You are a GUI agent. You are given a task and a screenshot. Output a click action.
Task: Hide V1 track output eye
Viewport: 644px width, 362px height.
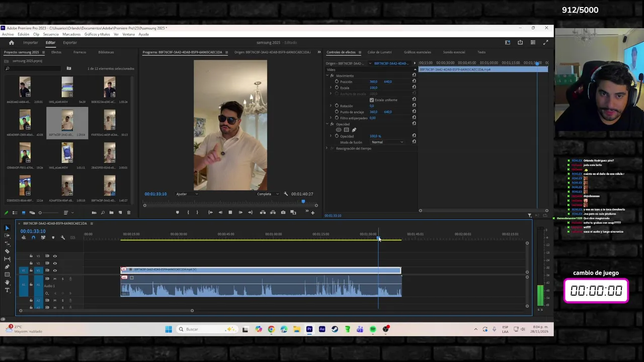tap(55, 270)
